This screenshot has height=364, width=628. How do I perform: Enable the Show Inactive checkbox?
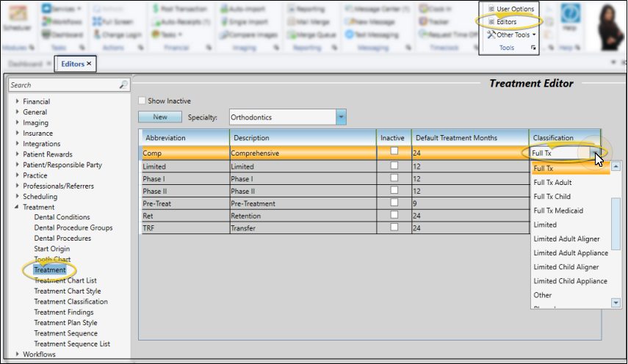[142, 101]
